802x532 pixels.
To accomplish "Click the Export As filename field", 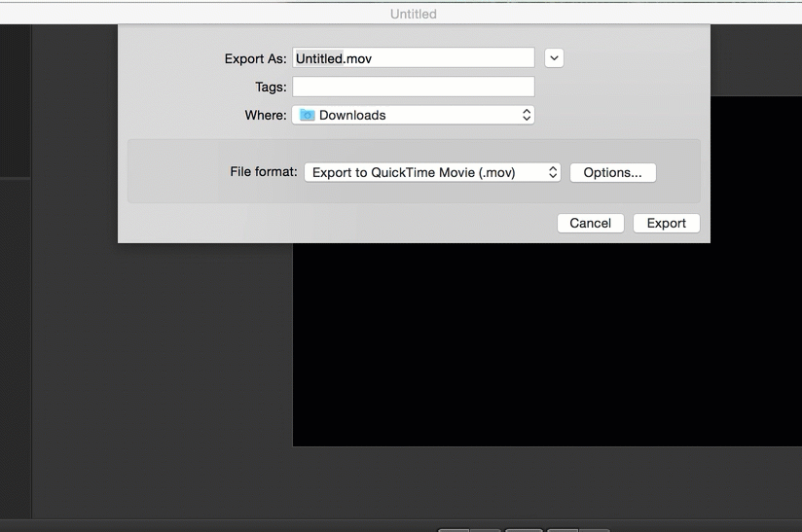I will pos(414,58).
